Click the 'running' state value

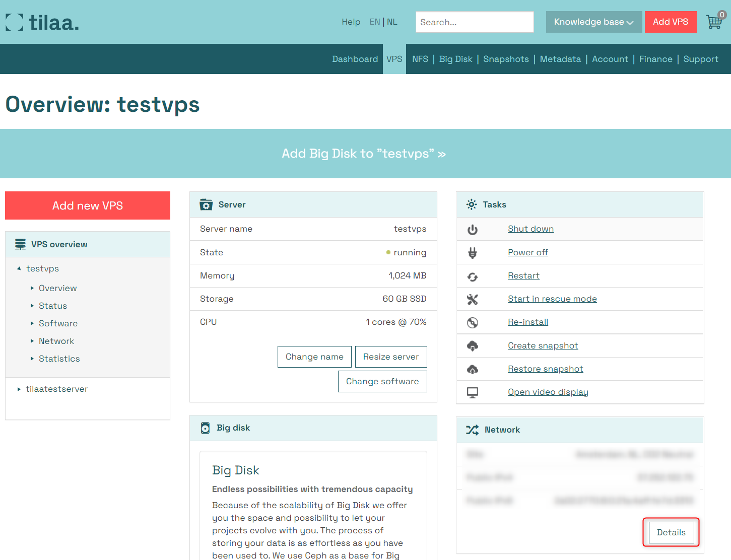tap(410, 252)
